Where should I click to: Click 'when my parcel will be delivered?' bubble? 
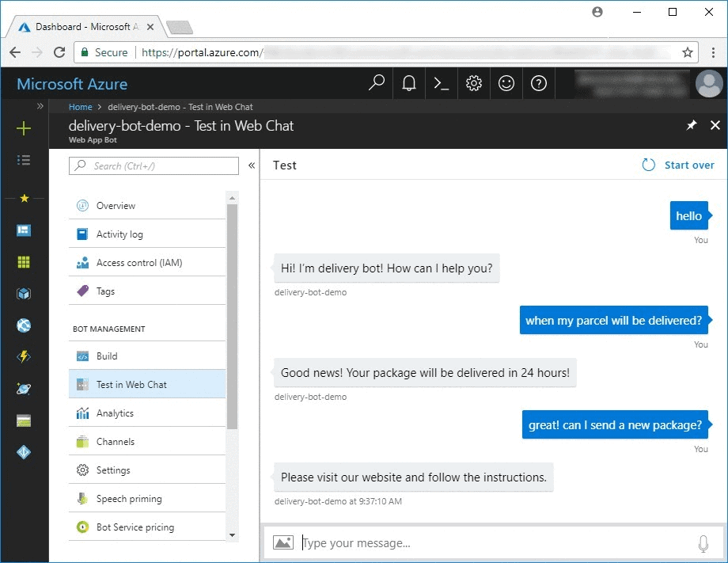point(614,320)
